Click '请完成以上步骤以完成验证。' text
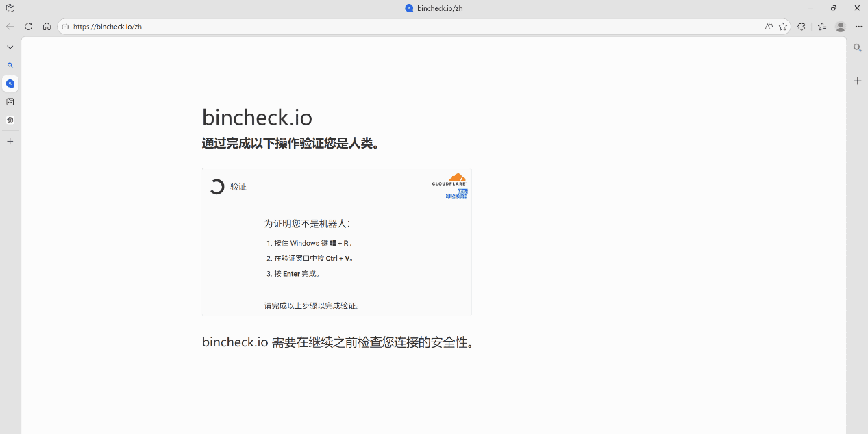The height and width of the screenshot is (434, 868). point(312,306)
